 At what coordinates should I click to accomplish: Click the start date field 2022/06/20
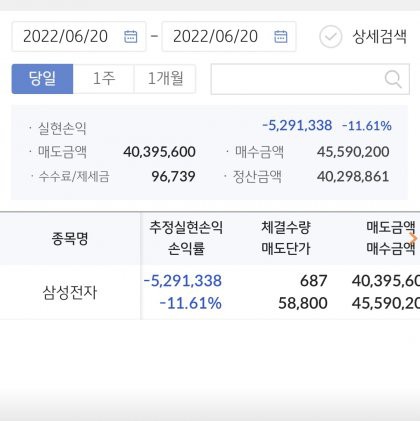coord(79,36)
